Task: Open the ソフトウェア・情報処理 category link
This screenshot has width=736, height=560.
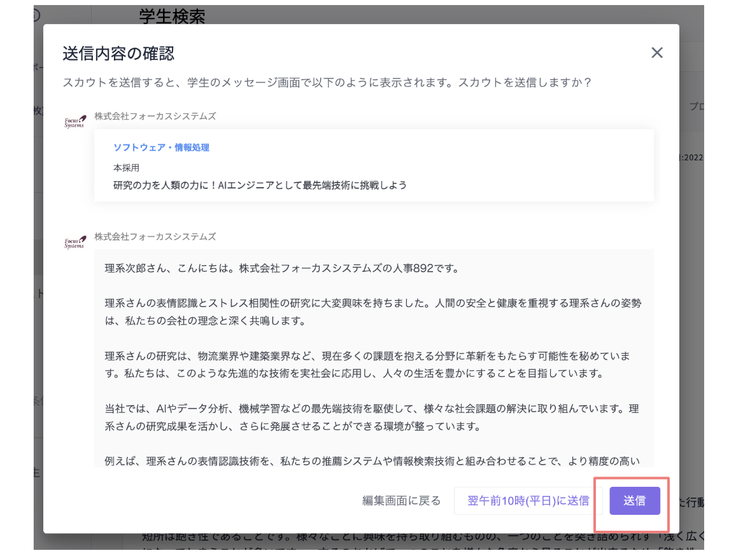Action: tap(161, 148)
